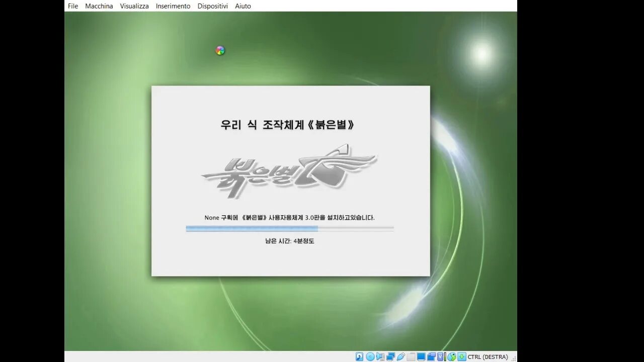Click the remaining time text 남은 시간: 4분정도

tap(290, 241)
